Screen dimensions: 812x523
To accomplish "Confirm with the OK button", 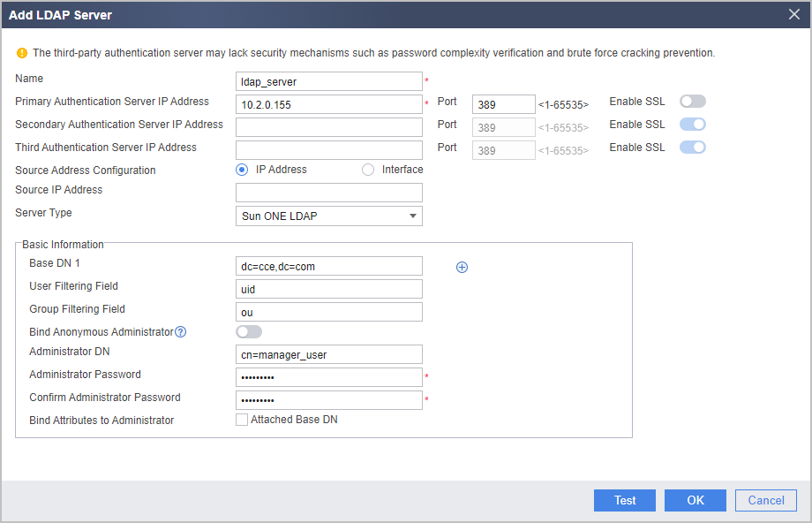I will (695, 500).
